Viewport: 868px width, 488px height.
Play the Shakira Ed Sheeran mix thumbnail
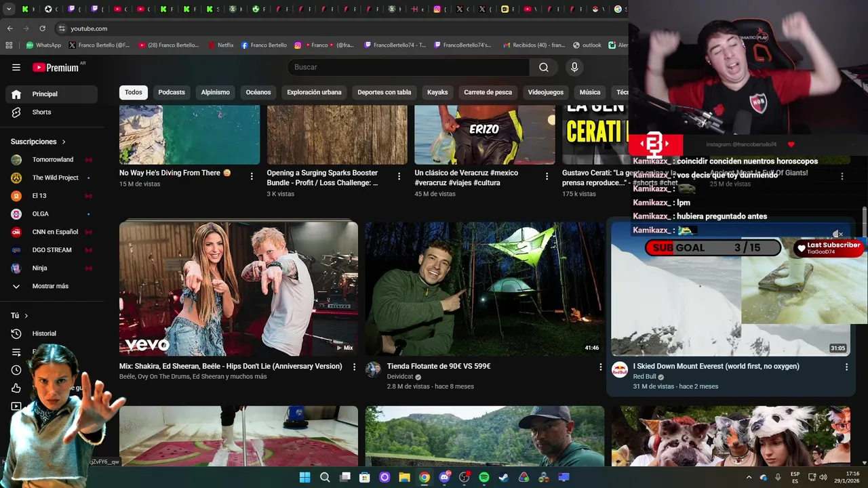tap(239, 289)
